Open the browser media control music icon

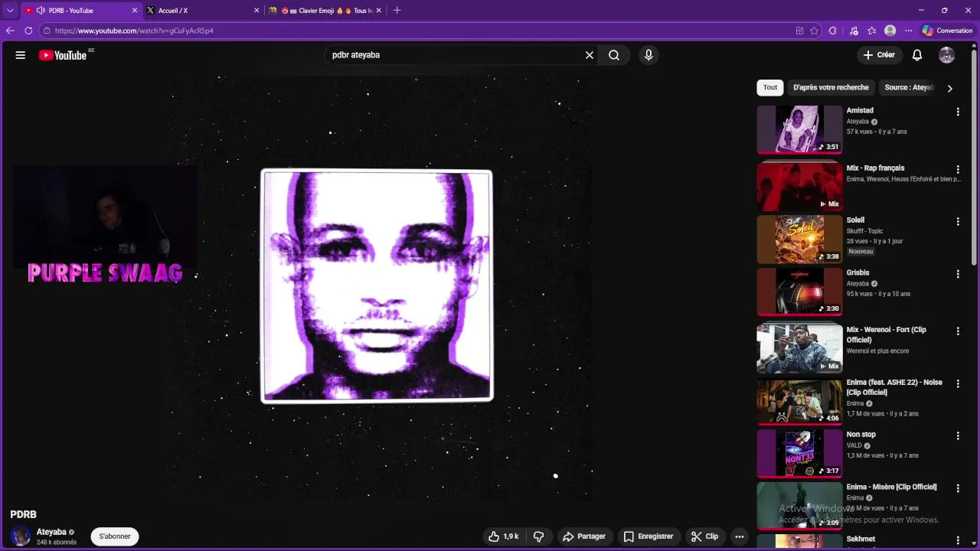point(854,31)
